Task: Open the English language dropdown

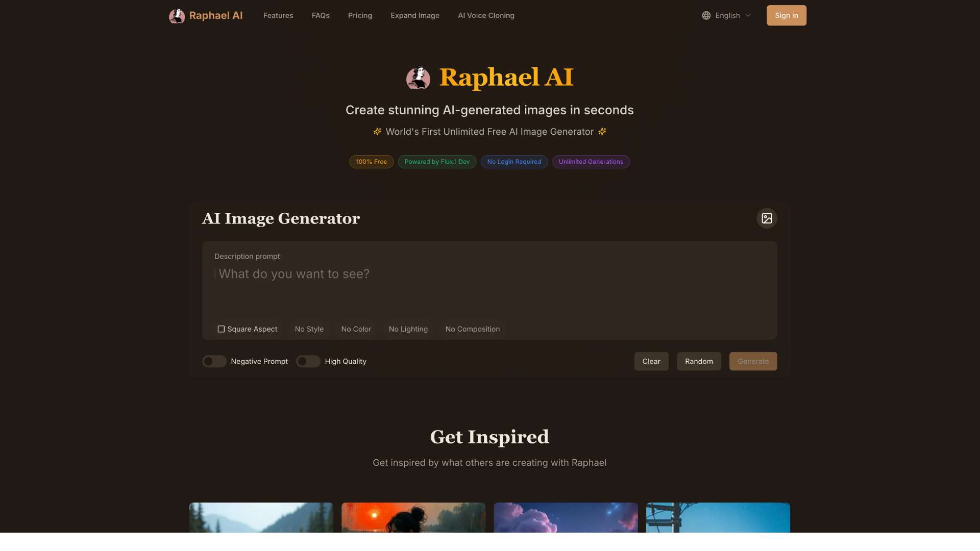Action: click(727, 15)
